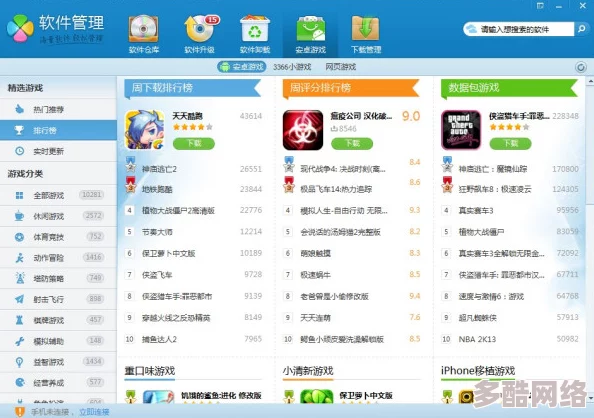This screenshot has height=418, width=594.
Task: Open 安卓游戏 Android games icon
Action: pos(310,34)
